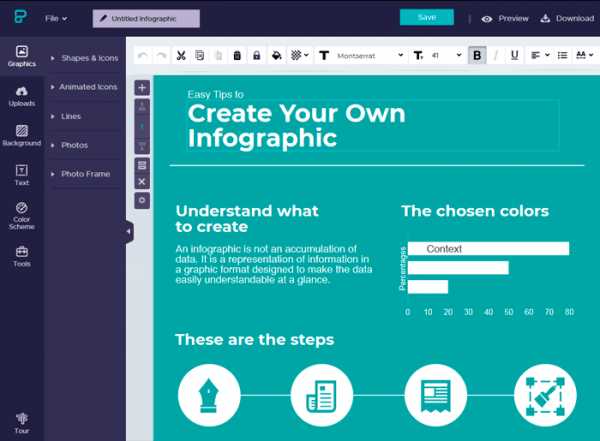Expand Shapes & Icons section
Viewport: 600px width, 441px height.
pyautogui.click(x=85, y=58)
